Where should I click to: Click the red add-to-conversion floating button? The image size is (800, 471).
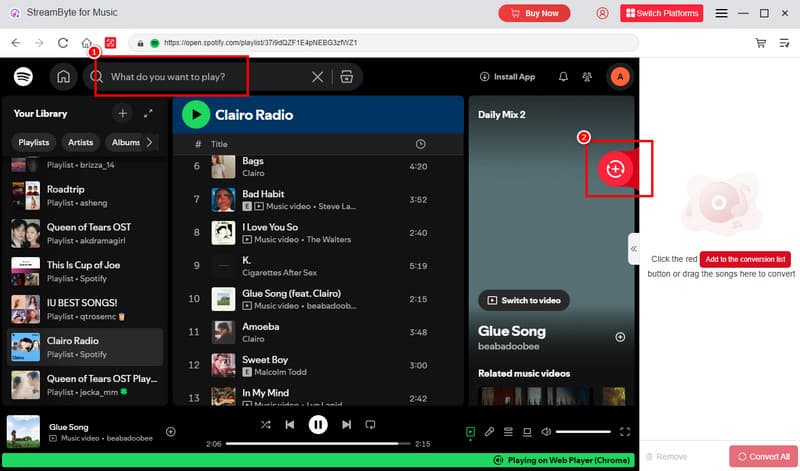coord(615,168)
